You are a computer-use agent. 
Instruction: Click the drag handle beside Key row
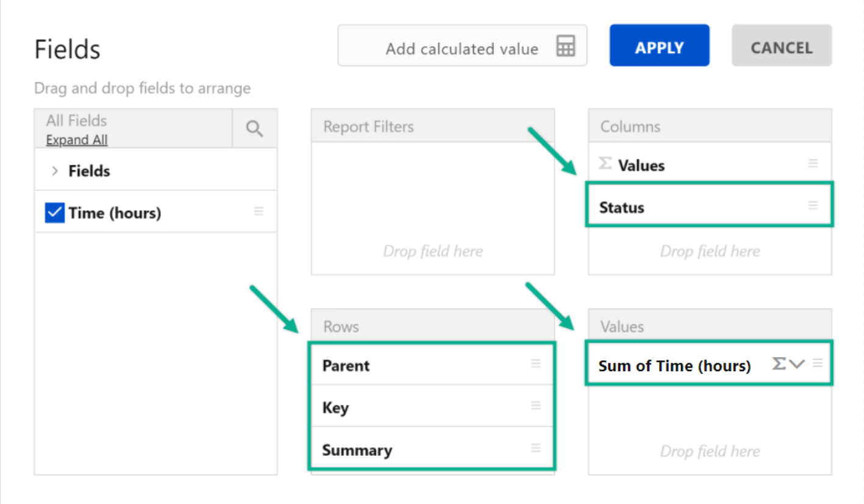tap(535, 406)
